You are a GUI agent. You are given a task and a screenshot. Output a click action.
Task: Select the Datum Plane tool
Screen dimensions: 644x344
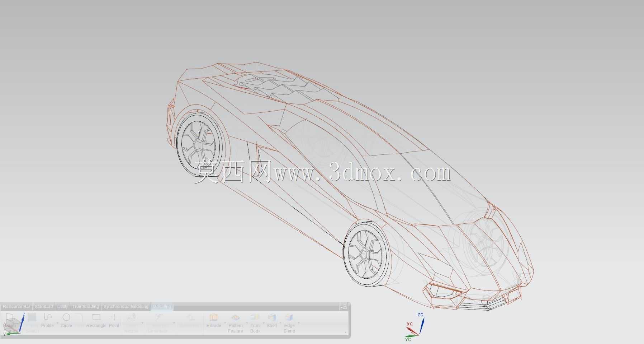click(9, 323)
